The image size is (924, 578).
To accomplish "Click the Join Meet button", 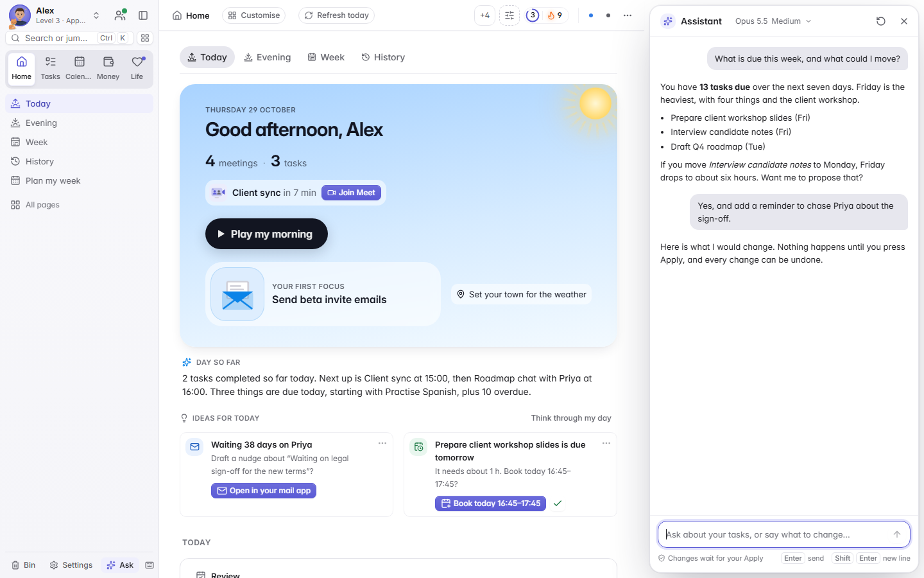I will coord(351,193).
